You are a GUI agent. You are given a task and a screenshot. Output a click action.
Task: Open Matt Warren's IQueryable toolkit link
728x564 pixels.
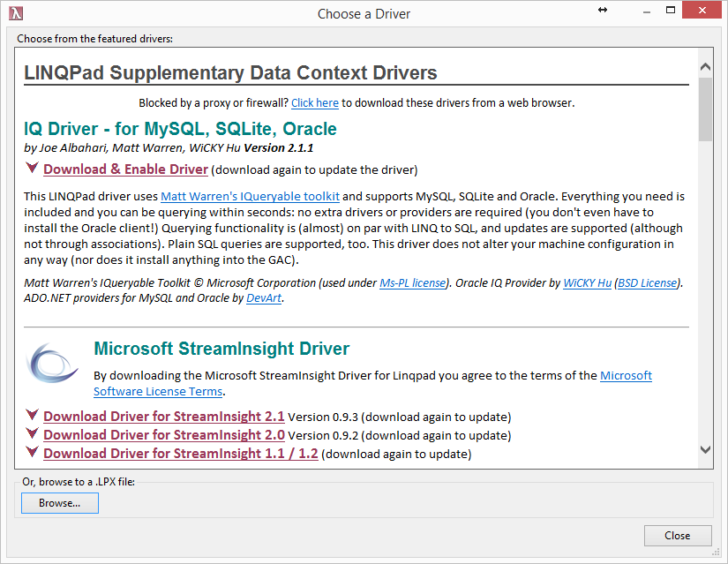click(250, 197)
